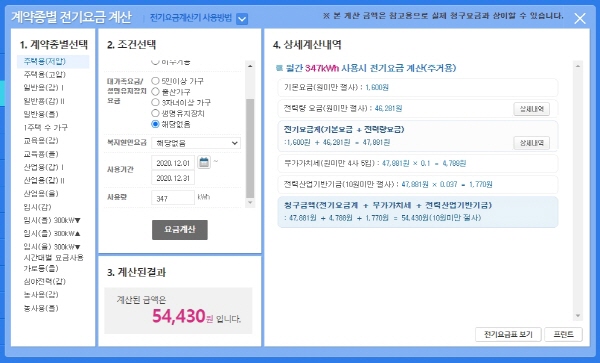Pick the 해당없음 radio button
The height and width of the screenshot is (363, 600).
(155, 124)
